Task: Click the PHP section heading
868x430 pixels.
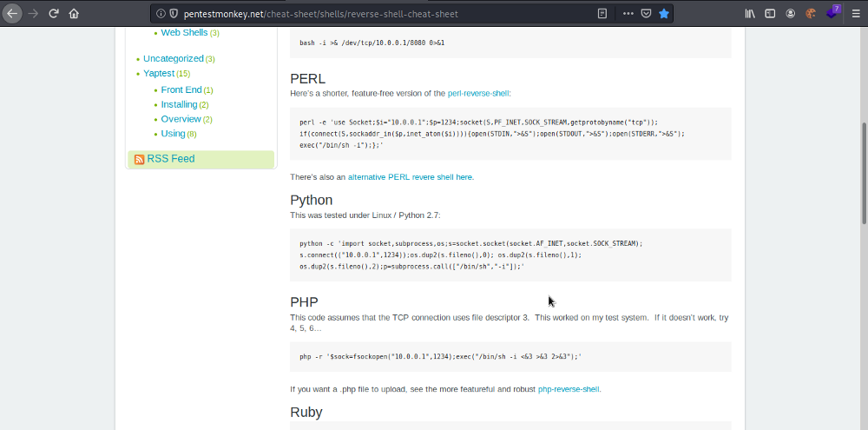Action: coord(304,302)
